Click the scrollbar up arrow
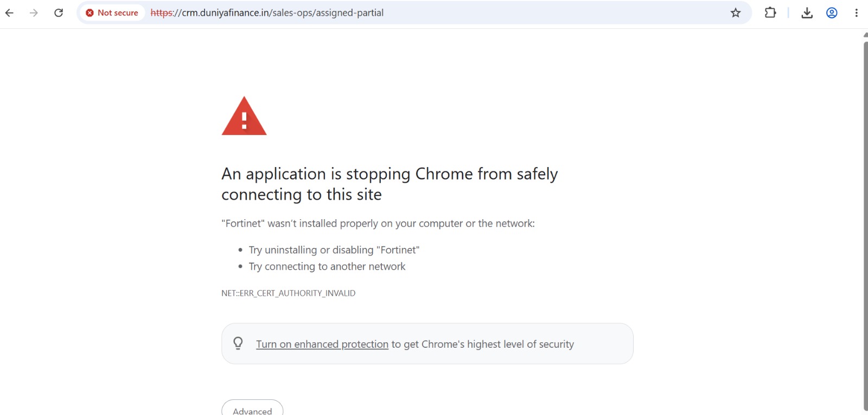 [865, 35]
